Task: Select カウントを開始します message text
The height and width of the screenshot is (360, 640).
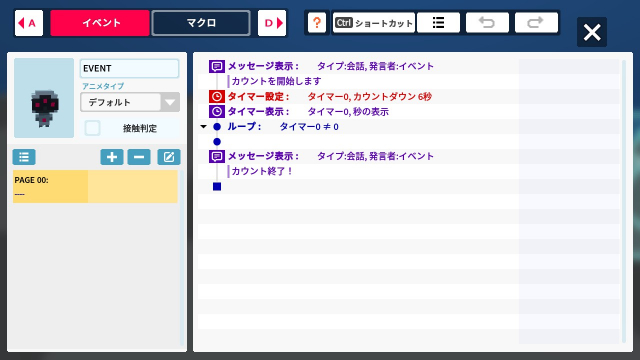Action: pos(276,81)
